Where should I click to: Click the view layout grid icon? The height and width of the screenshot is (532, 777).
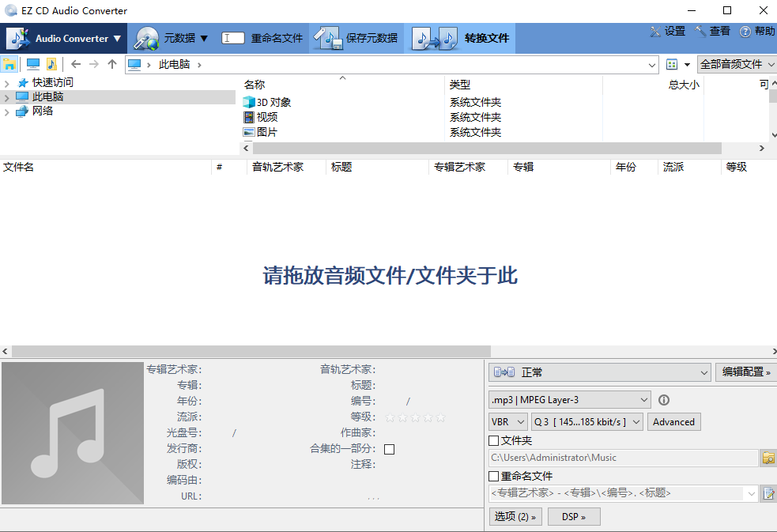click(672, 64)
